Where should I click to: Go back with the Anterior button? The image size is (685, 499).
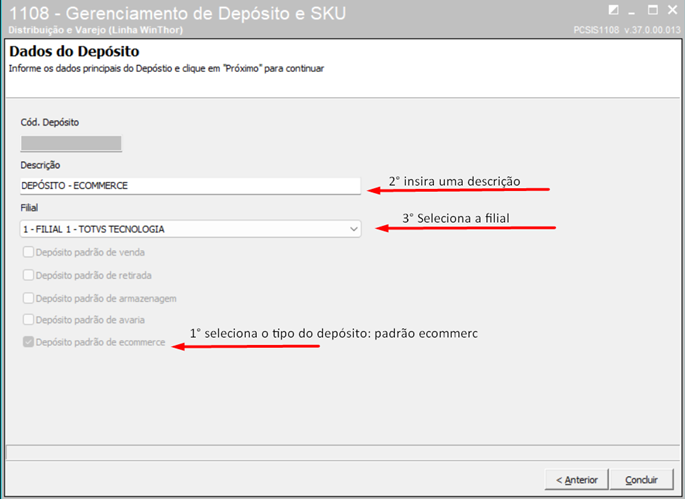[576, 480]
